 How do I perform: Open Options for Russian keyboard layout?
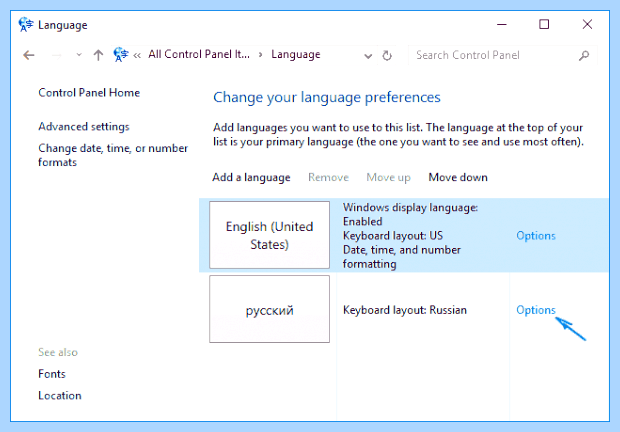coord(536,310)
